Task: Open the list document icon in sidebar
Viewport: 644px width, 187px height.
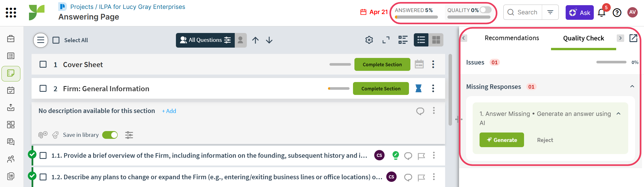Action: tap(11, 56)
